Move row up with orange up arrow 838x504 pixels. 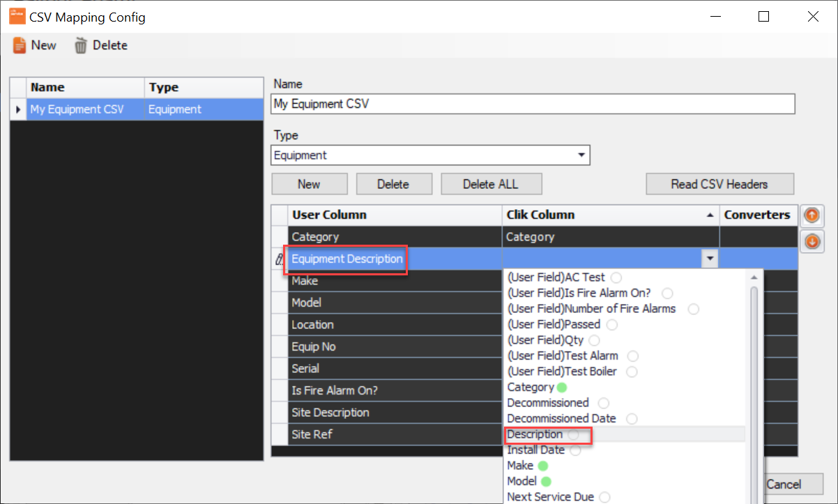(811, 215)
